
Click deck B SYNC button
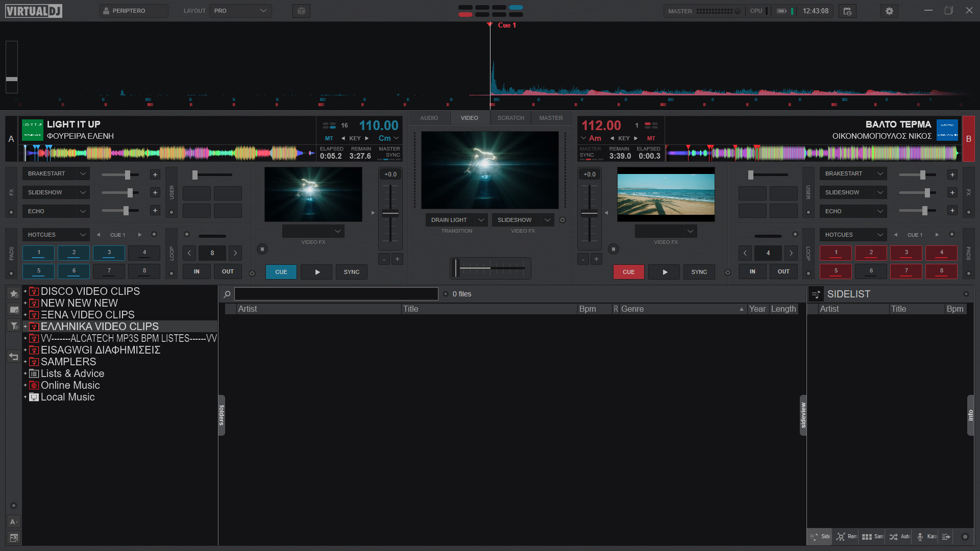click(699, 272)
